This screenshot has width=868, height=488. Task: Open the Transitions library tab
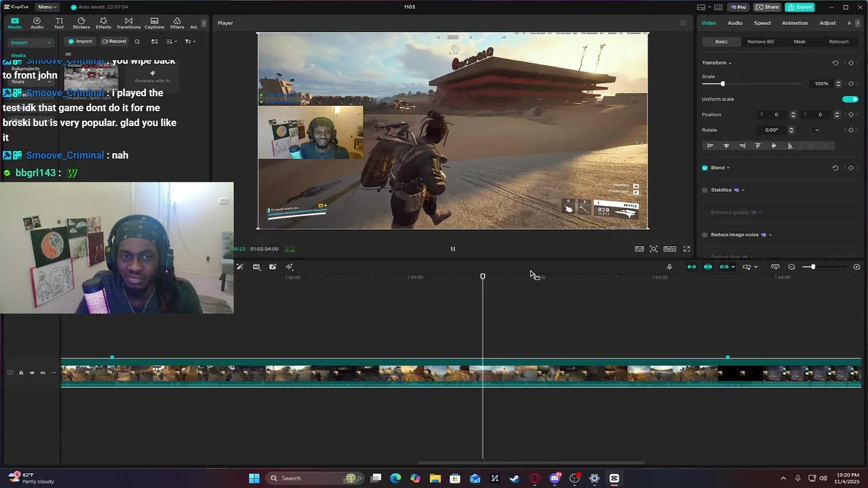coord(128,23)
